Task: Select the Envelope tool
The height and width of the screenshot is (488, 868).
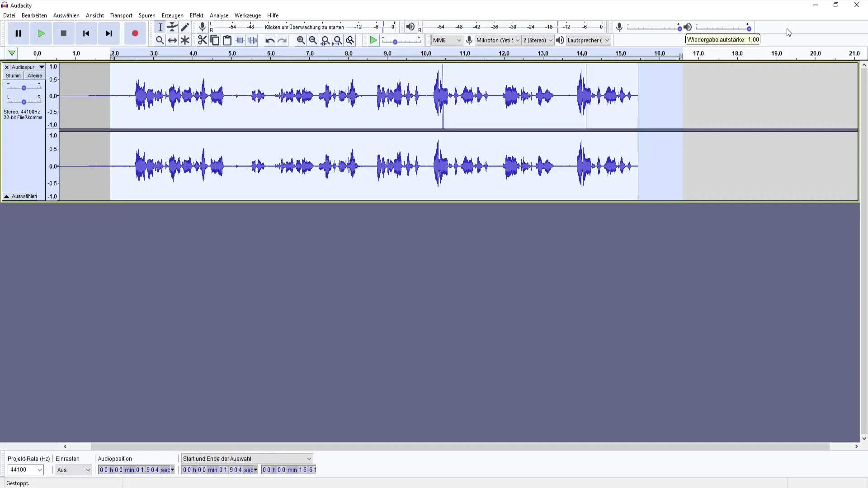Action: pyautogui.click(x=172, y=27)
